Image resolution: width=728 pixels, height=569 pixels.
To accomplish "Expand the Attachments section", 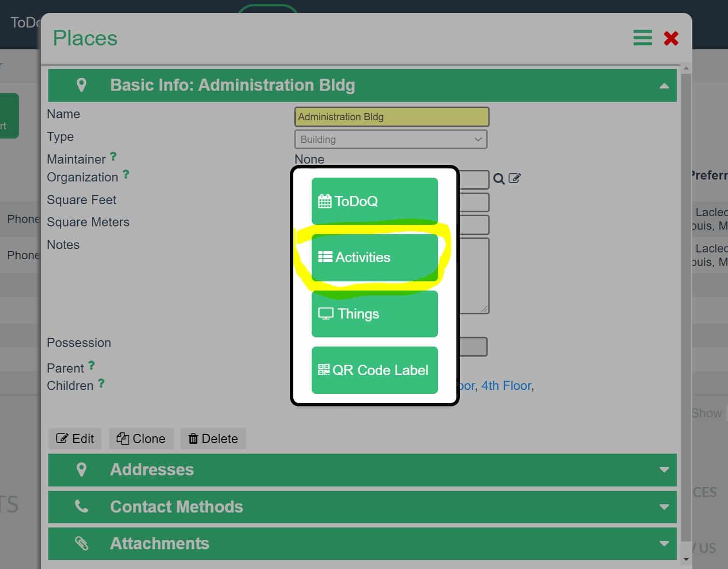I will (x=362, y=544).
